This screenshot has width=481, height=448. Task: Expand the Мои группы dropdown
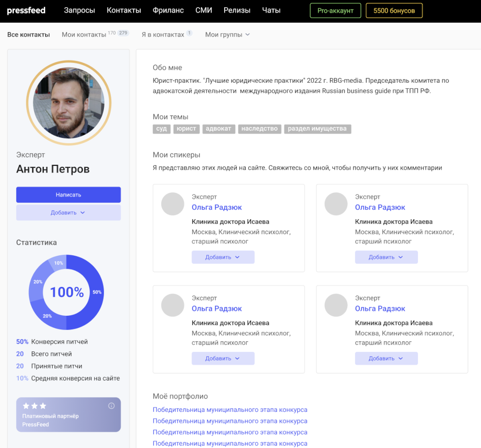227,35
